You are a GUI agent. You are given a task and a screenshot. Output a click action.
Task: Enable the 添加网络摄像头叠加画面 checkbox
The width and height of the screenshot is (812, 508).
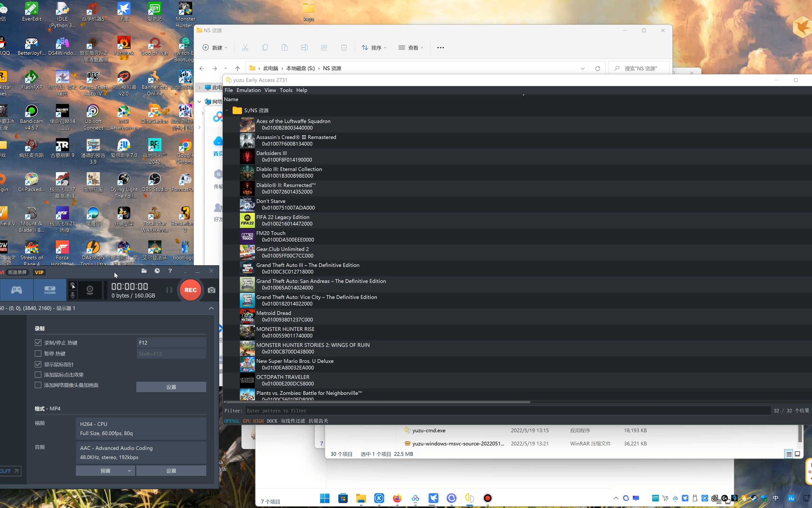point(38,385)
